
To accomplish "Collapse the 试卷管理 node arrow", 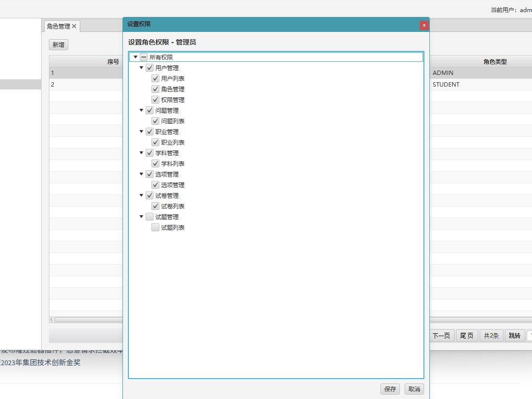I will (141, 195).
